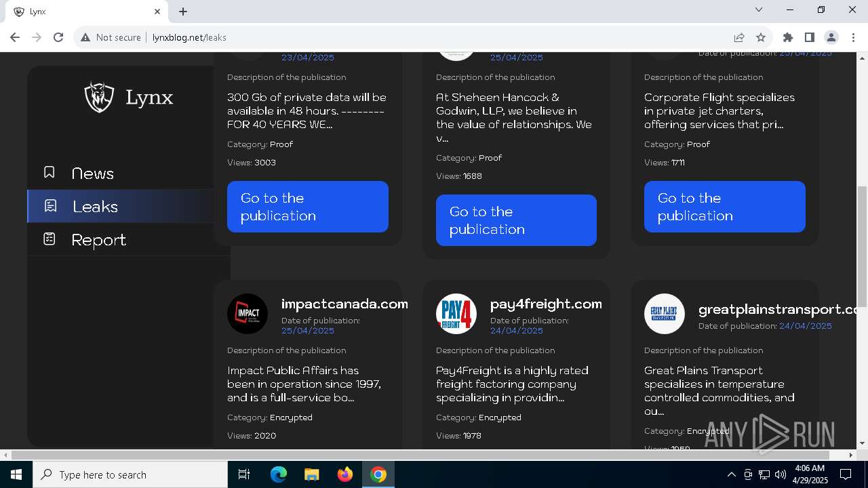Select the Lynx browser tab
Screen dimensions: 868x488
(87, 12)
